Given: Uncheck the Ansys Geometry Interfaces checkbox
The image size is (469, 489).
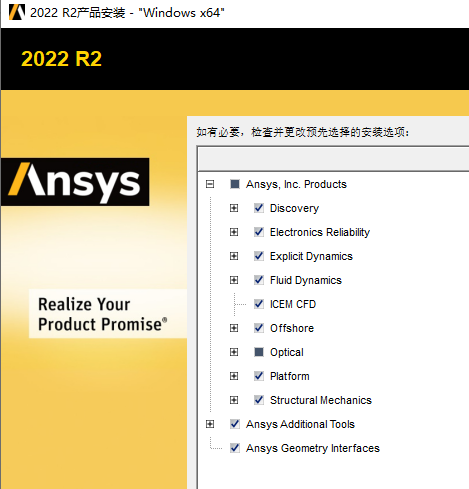Looking at the screenshot, I should click(x=235, y=448).
